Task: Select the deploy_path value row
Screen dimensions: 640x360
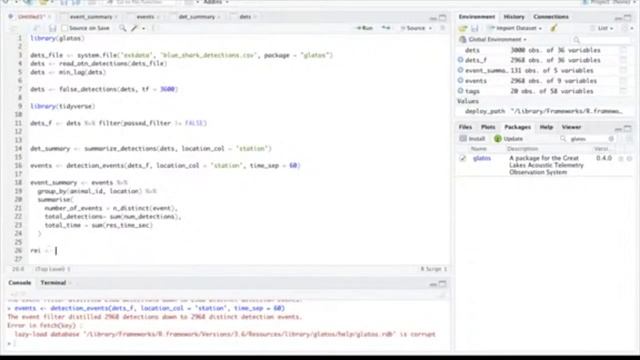Action: pos(544,111)
